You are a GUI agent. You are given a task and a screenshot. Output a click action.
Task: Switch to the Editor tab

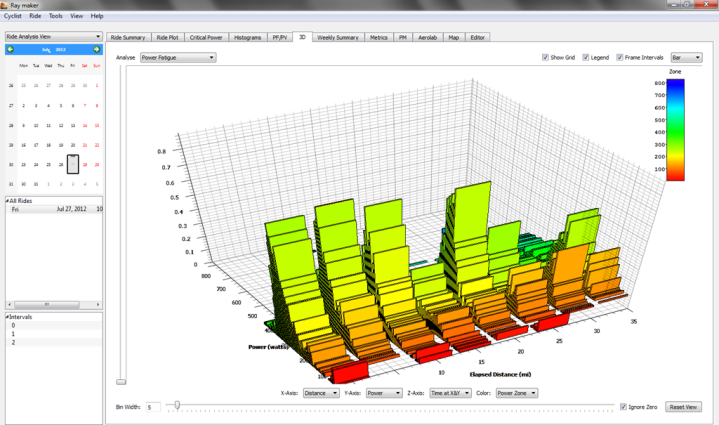(477, 38)
